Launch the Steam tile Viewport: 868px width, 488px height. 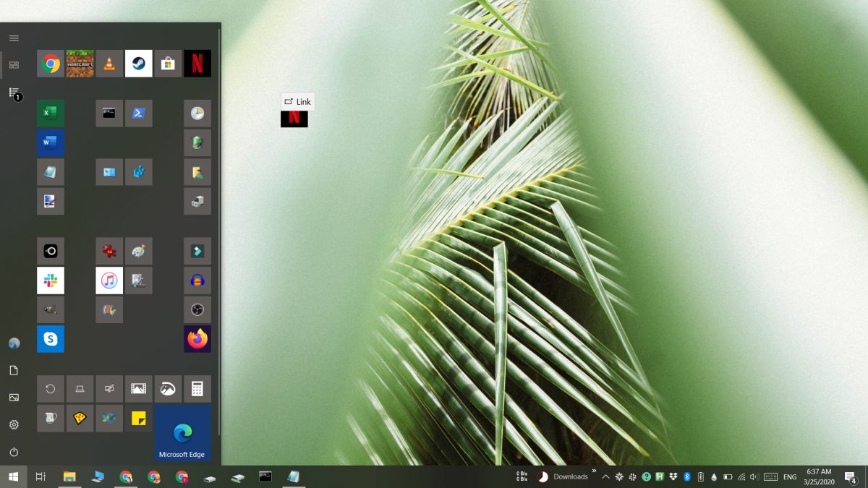[139, 64]
